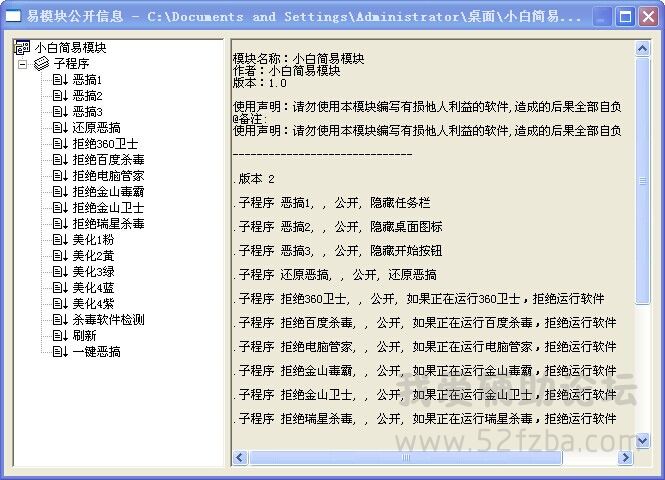Click the icon beside 拒绝电脑管家
Image resolution: width=665 pixels, height=480 pixels.
60,176
